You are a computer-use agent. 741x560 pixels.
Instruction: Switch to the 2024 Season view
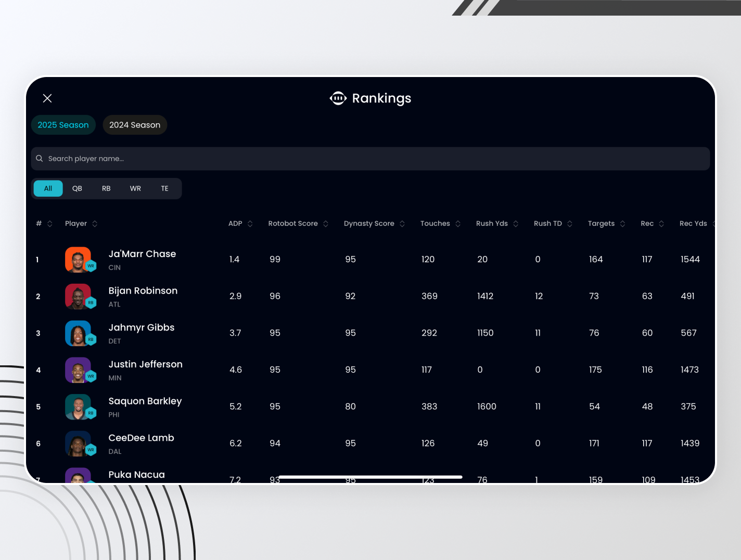coord(135,125)
